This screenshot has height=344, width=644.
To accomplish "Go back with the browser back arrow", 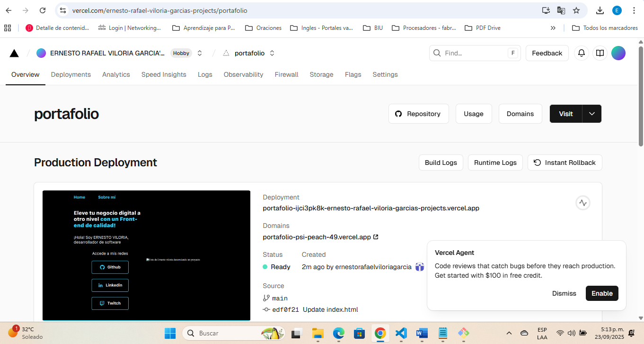I will point(9,10).
